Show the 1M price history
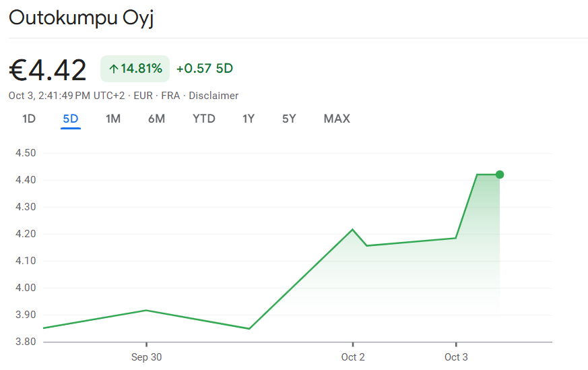Image resolution: width=588 pixels, height=370 pixels. (113, 119)
